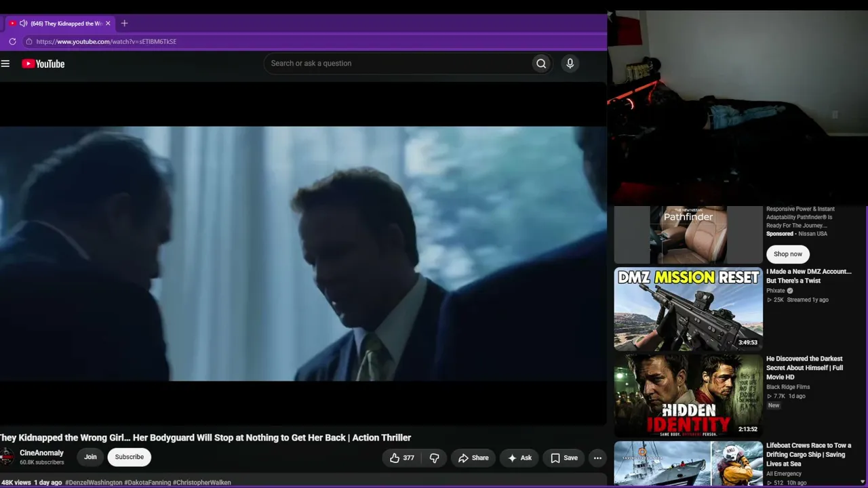Go to YouTube home via logo
Viewport: 868px width, 488px height.
pyautogui.click(x=43, y=64)
